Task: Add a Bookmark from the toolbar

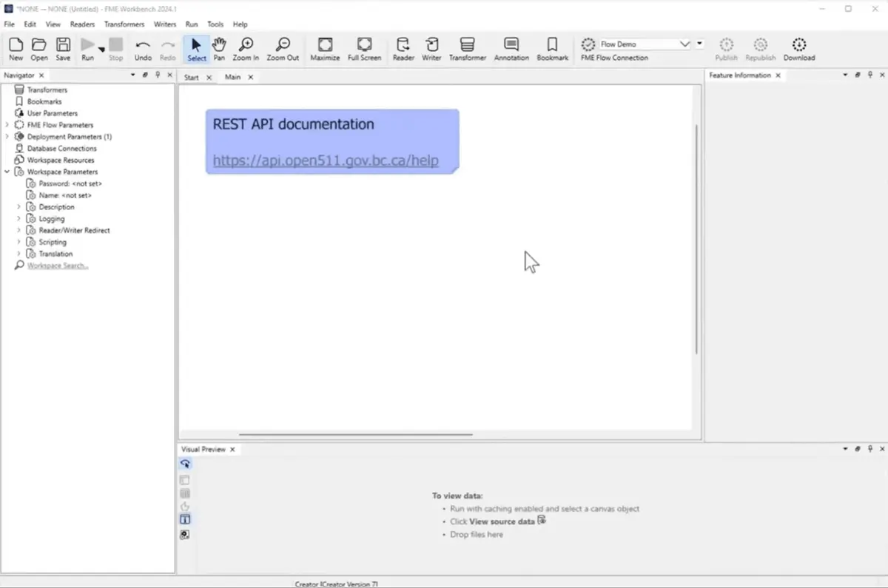Action: [553, 49]
